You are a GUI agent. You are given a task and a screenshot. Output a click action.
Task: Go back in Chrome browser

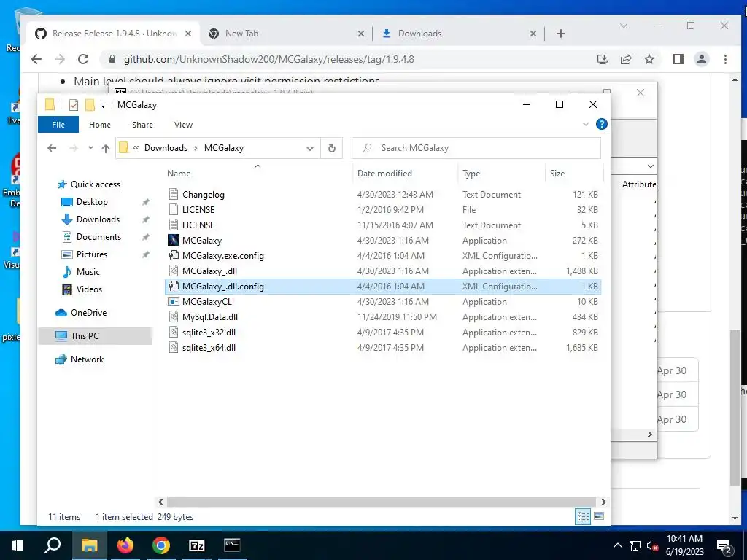(36, 59)
